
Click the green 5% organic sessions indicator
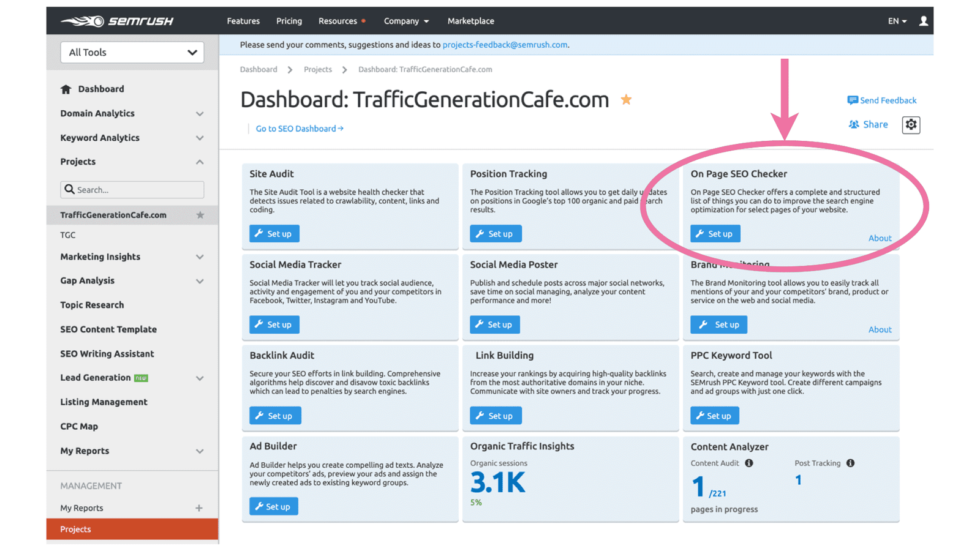[x=477, y=502]
